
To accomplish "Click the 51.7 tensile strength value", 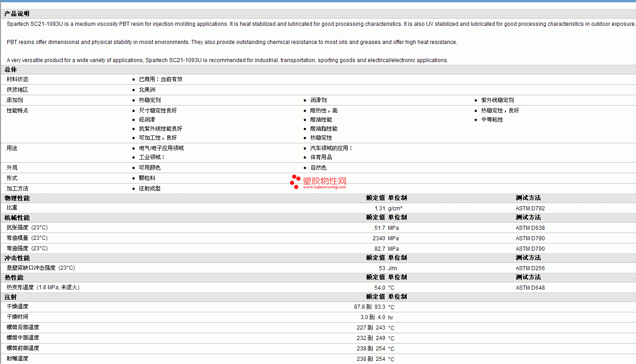I will [x=380, y=228].
